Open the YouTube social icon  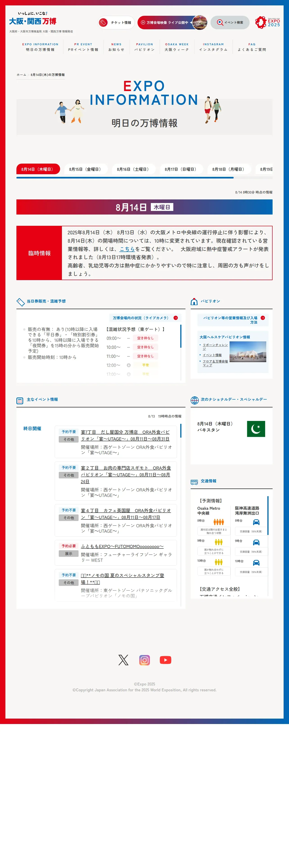[x=165, y=660]
